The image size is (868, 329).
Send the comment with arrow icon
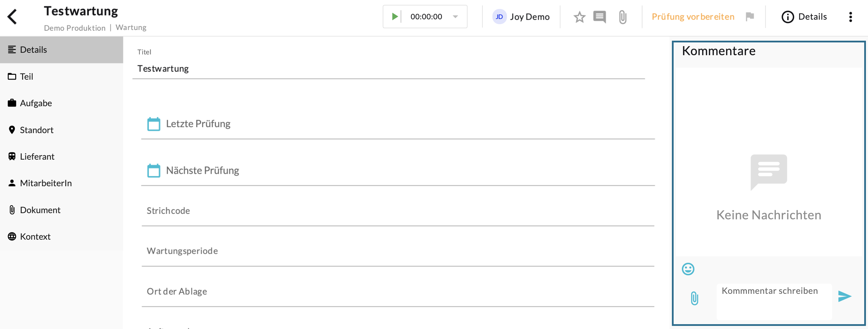click(845, 296)
